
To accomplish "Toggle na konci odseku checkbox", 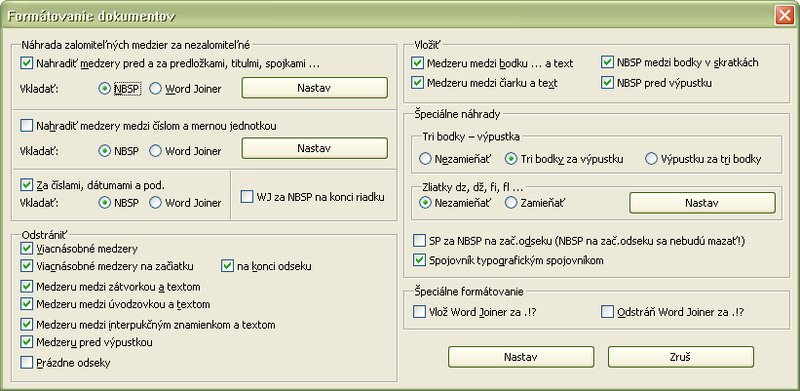I will [x=228, y=266].
